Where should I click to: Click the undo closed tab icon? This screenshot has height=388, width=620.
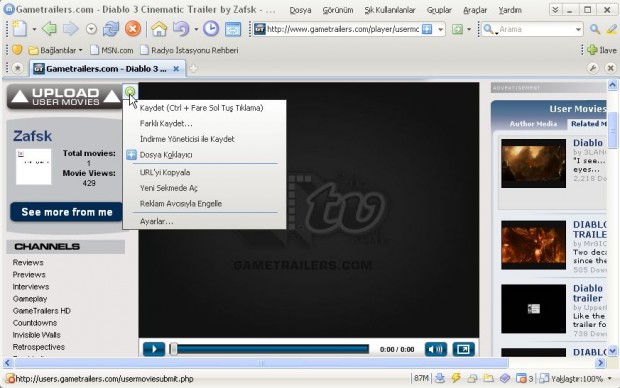181,29
